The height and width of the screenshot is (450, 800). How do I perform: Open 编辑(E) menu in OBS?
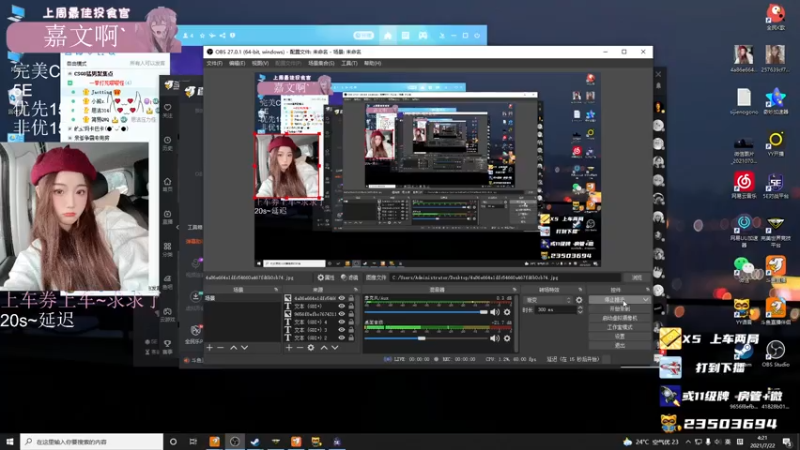[237, 63]
